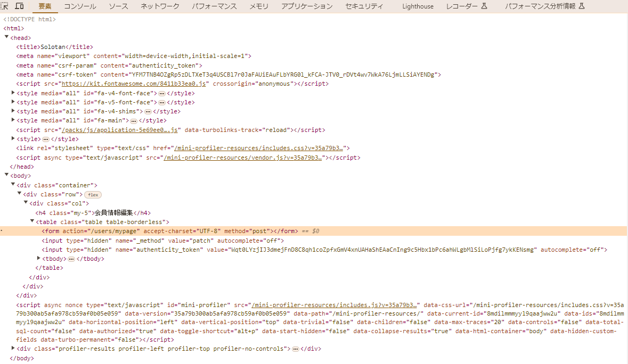Switch to the コンソール tab
Screen dimensions: 628x364
80,6
